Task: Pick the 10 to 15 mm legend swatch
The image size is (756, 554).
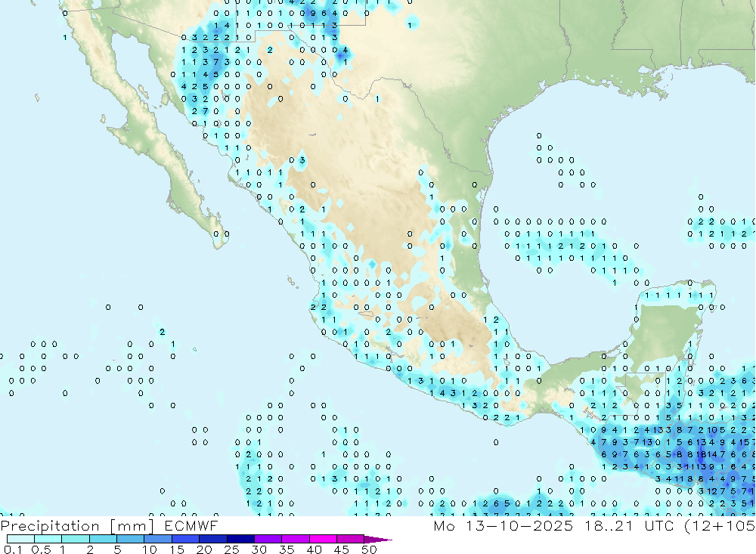Action: click(158, 539)
